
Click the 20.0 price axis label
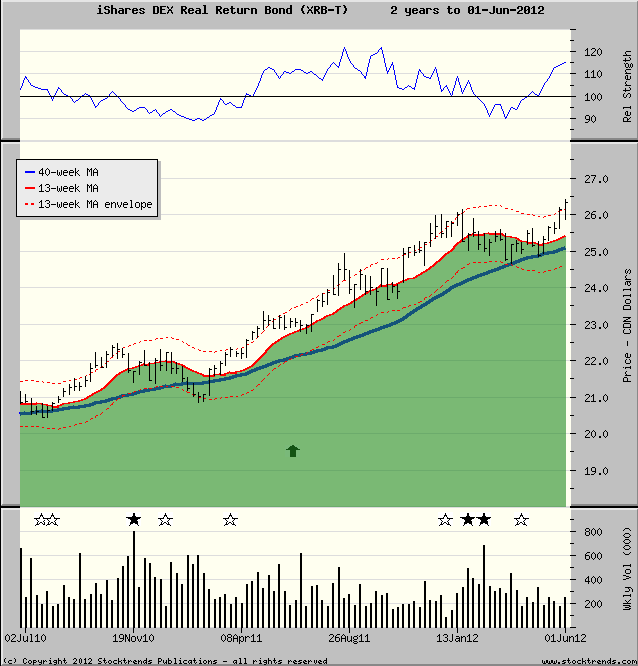pos(596,434)
